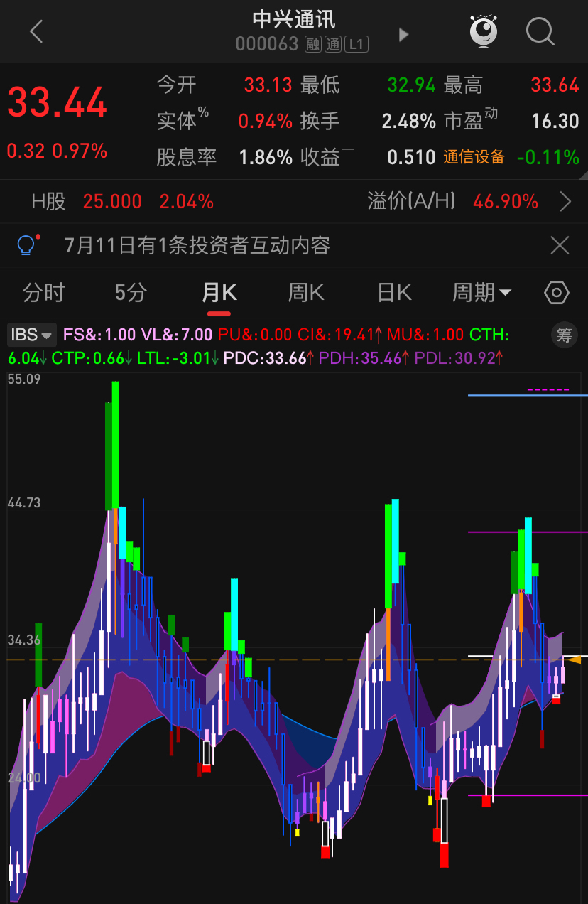The height and width of the screenshot is (904, 588).
Task: Tap 最高 value 33.64
Action: point(555,85)
